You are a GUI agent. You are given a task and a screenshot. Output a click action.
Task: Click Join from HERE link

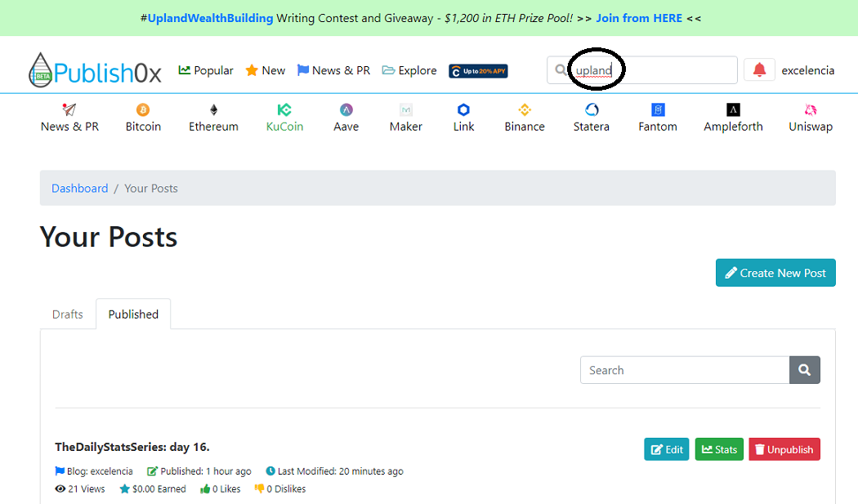pyautogui.click(x=639, y=18)
